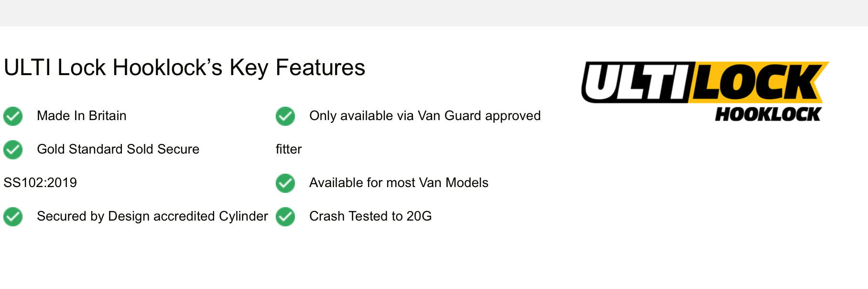Click the SS102:2019 standard text
This screenshot has height=289, width=868.
pyautogui.click(x=40, y=183)
